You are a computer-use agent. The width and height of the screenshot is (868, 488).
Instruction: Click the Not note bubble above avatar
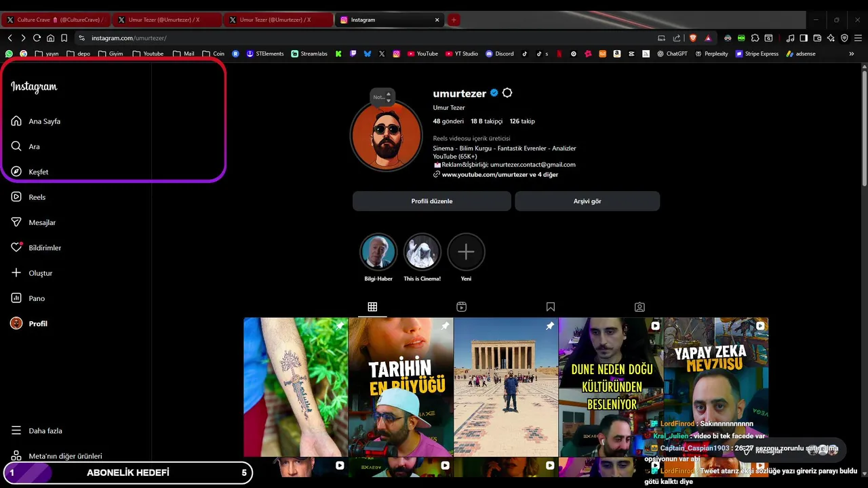pyautogui.click(x=382, y=97)
